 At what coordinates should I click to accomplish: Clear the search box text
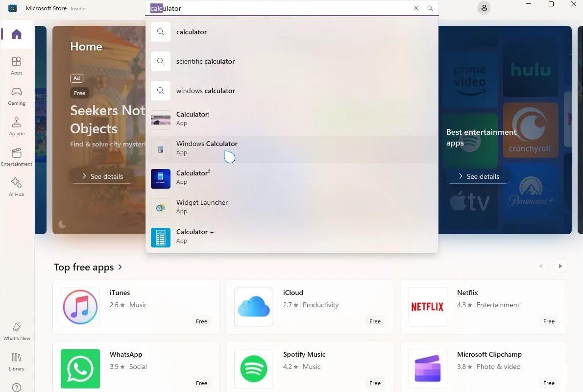(416, 8)
